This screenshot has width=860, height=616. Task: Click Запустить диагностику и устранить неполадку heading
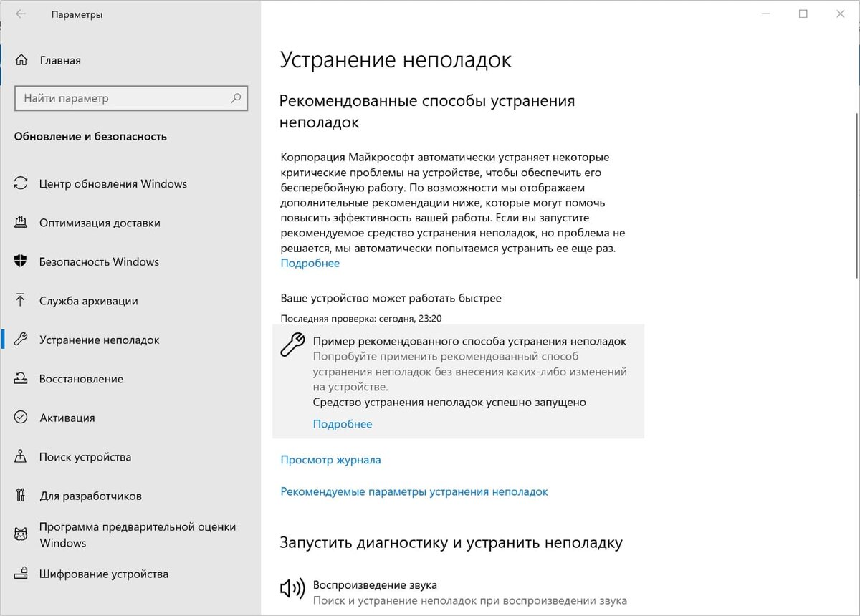[451, 542]
